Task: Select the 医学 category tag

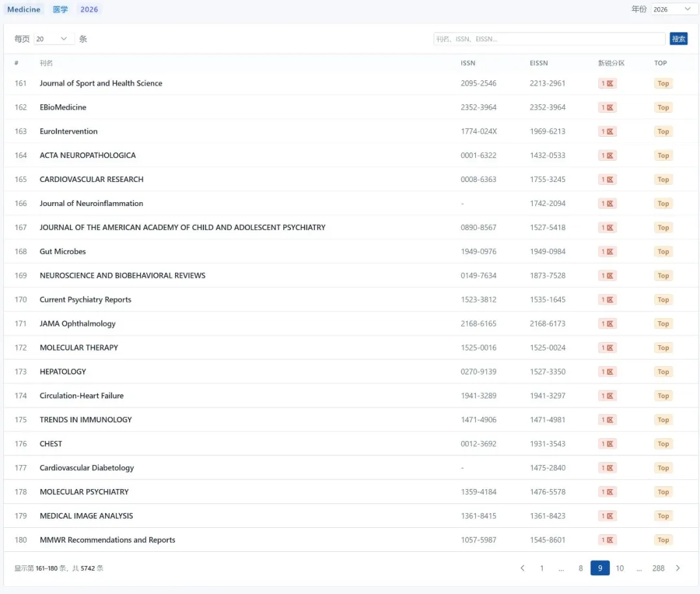Action: [x=60, y=9]
